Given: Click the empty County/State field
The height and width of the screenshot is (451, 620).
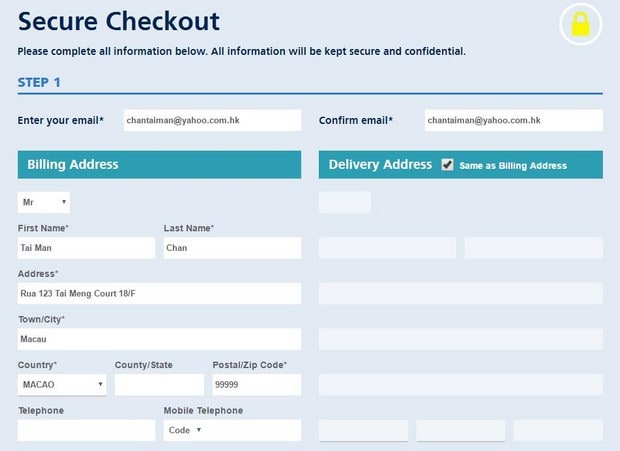Looking at the screenshot, I should pyautogui.click(x=159, y=385).
